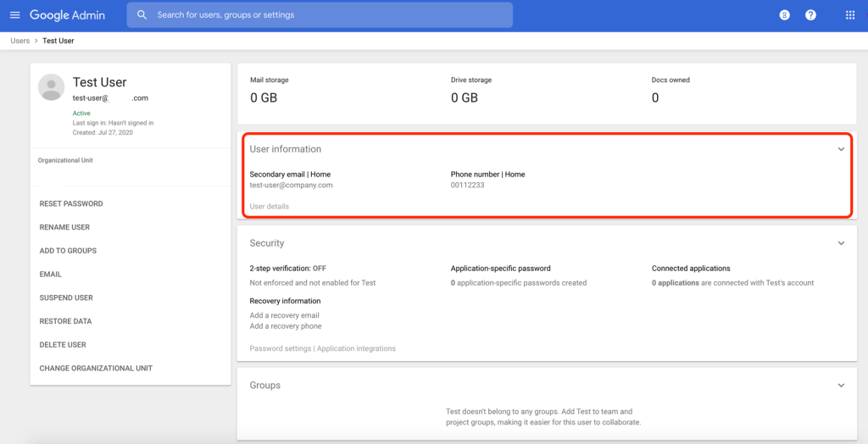Click the account avatar in top bar
This screenshot has height=444, width=868.
(784, 15)
